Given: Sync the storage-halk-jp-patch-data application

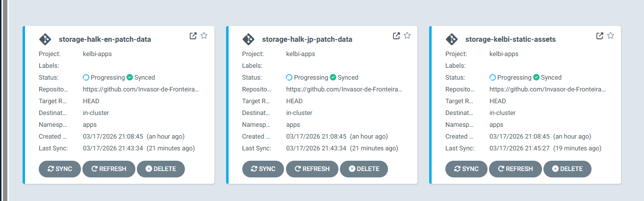Looking at the screenshot, I should (263, 169).
